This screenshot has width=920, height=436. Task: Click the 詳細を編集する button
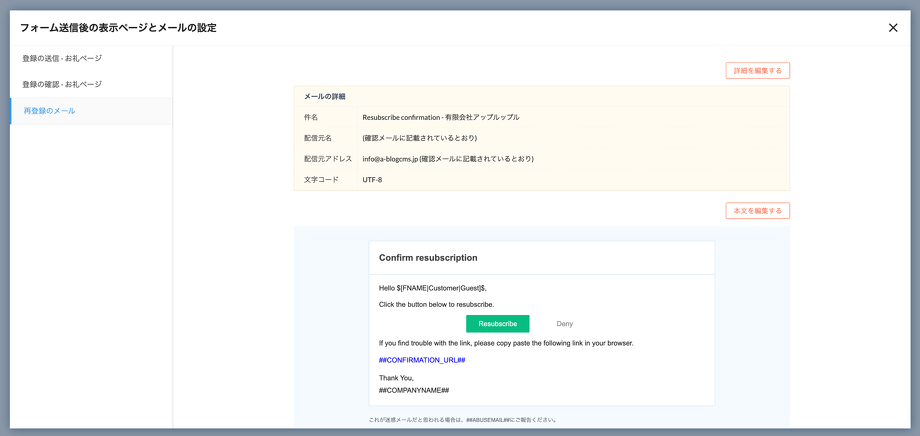[757, 71]
